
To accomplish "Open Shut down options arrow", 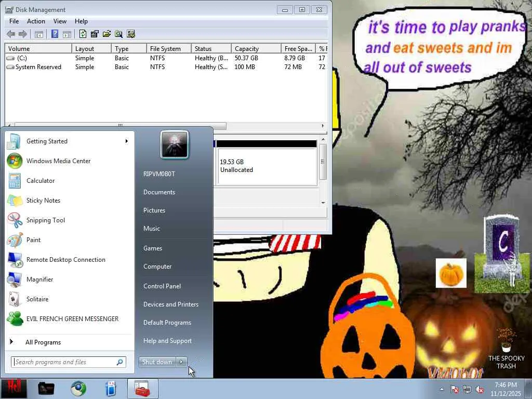I will point(181,362).
